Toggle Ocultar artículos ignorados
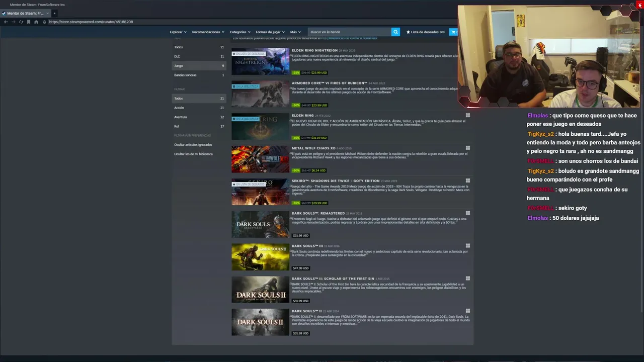Image resolution: width=644 pixels, height=362 pixels. pos(193,145)
